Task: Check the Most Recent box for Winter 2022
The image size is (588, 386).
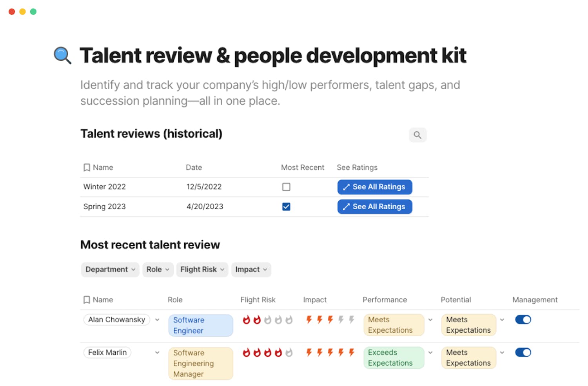Action: click(x=286, y=187)
